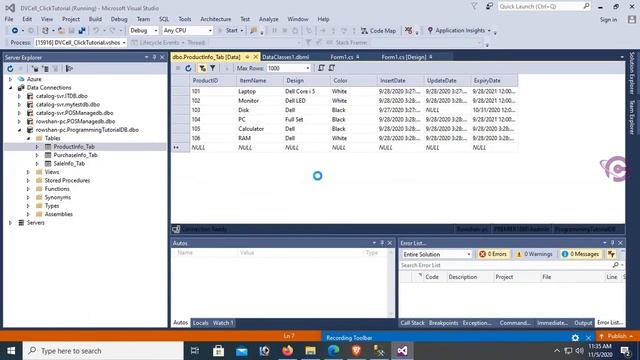
Task: Click the Open File toolbar icon
Action: pyautogui.click(x=61, y=31)
